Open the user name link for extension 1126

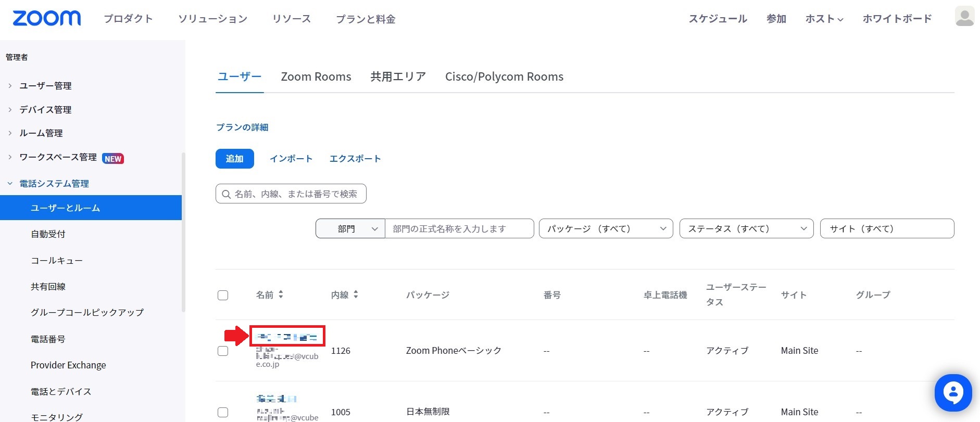tap(287, 337)
